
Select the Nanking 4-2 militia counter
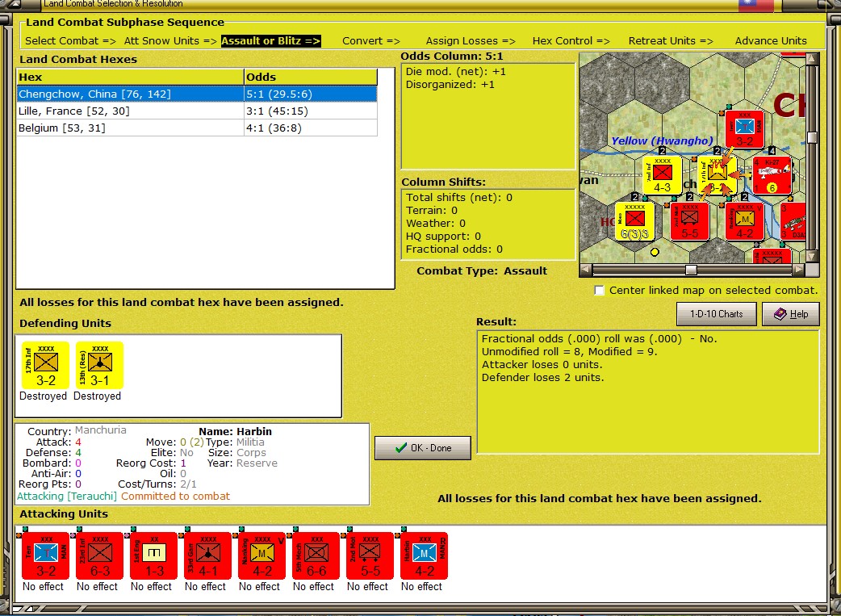(x=262, y=555)
